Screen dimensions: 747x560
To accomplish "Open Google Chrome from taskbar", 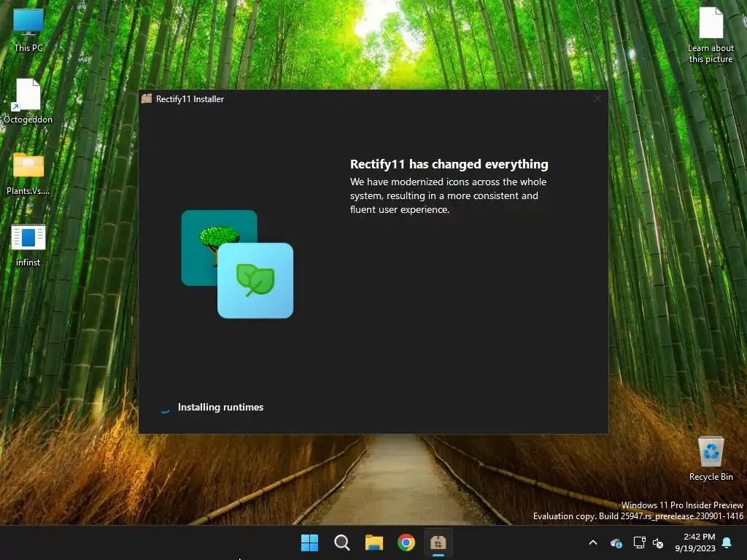I will (x=406, y=542).
